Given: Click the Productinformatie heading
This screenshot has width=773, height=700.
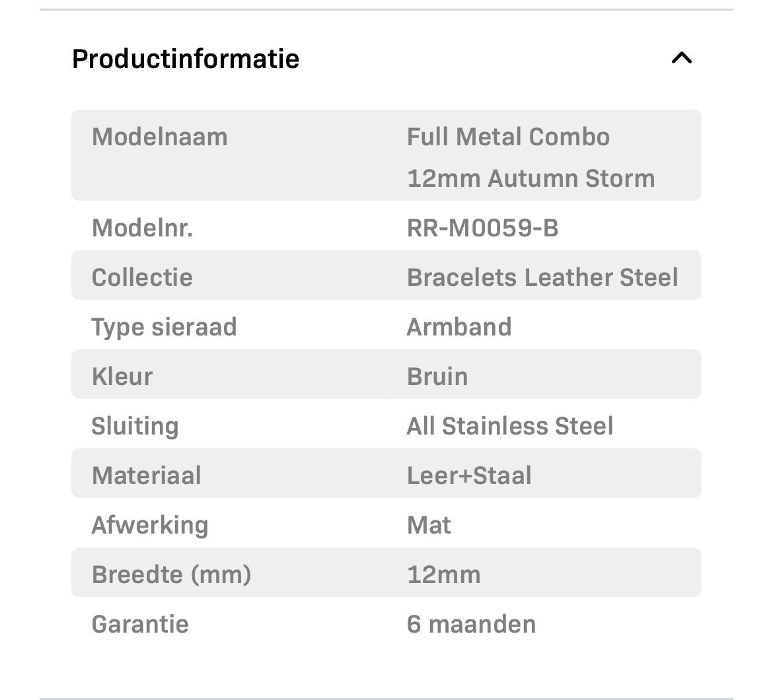Looking at the screenshot, I should (186, 59).
